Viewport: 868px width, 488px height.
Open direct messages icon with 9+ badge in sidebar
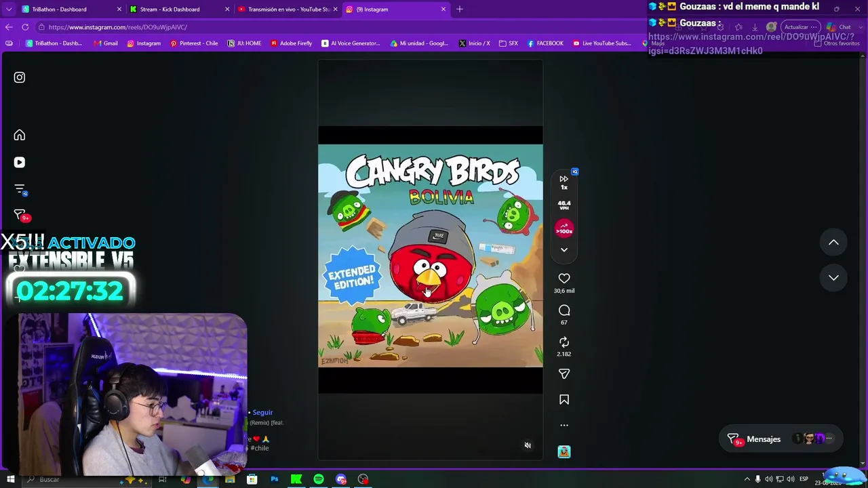(x=20, y=215)
